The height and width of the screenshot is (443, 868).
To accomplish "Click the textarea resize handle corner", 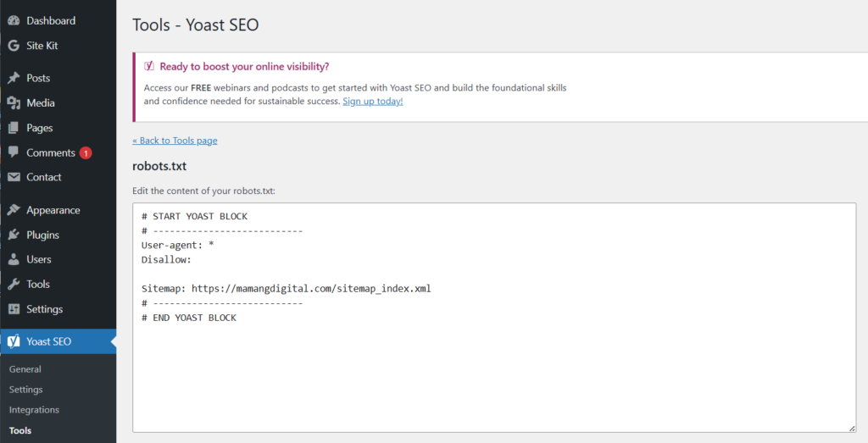I will [852, 428].
